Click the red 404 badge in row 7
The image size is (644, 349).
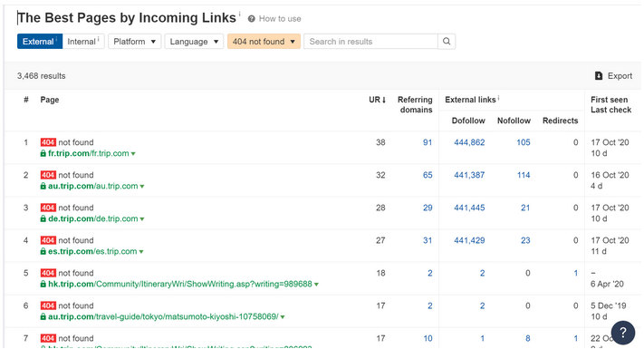tap(48, 338)
